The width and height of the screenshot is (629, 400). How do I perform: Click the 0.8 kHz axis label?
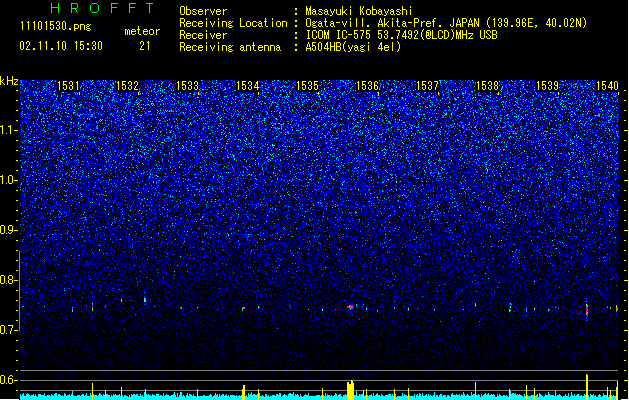click(x=9, y=280)
